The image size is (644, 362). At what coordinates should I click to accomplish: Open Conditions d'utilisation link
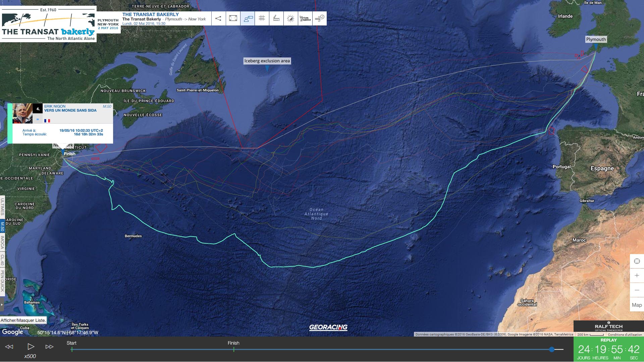coord(625,335)
